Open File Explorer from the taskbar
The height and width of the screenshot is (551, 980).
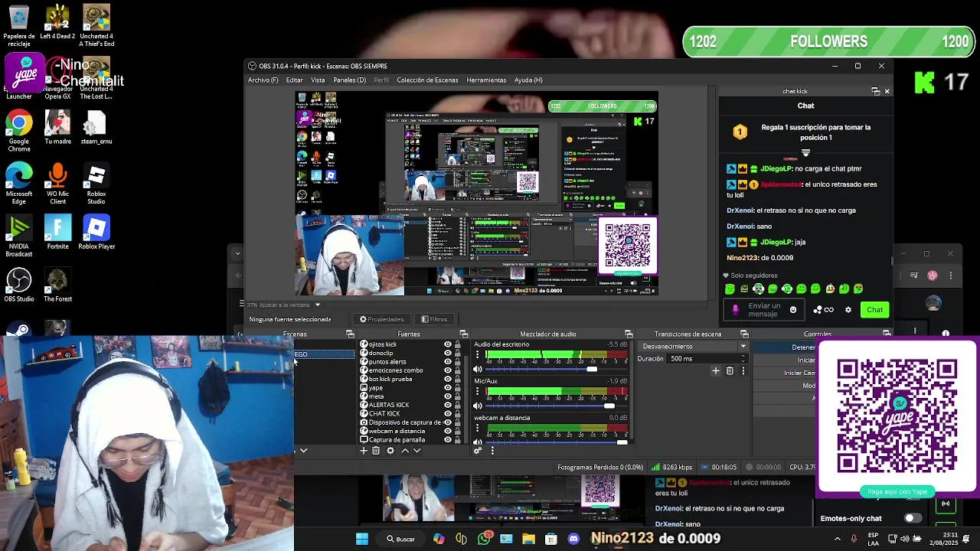528,539
